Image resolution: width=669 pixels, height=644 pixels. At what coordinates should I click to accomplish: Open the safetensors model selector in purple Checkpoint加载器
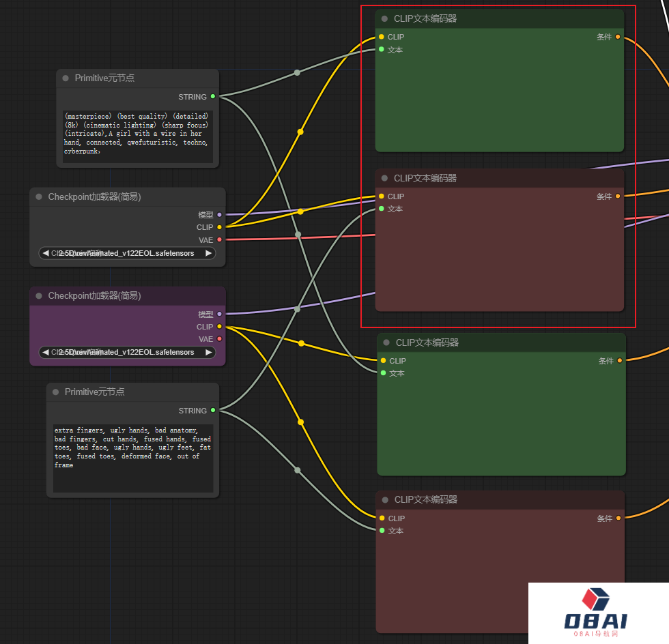[x=127, y=352]
